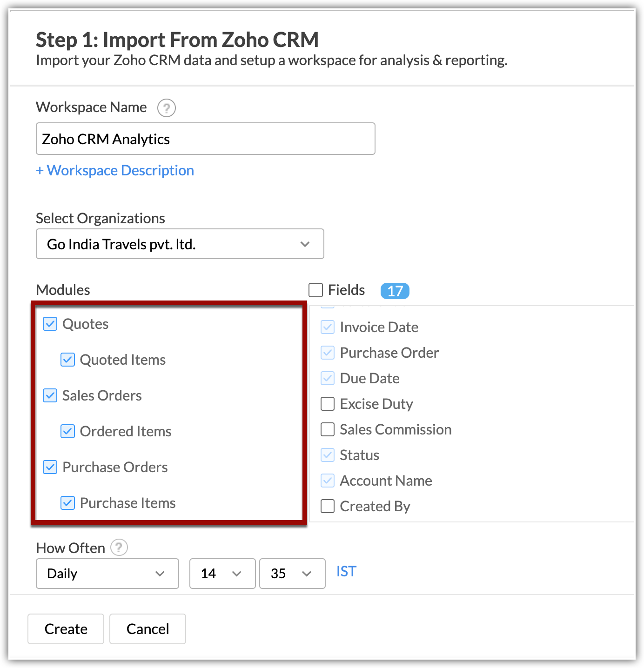644x668 pixels.
Task: Enable the Created By field
Action: 328,506
